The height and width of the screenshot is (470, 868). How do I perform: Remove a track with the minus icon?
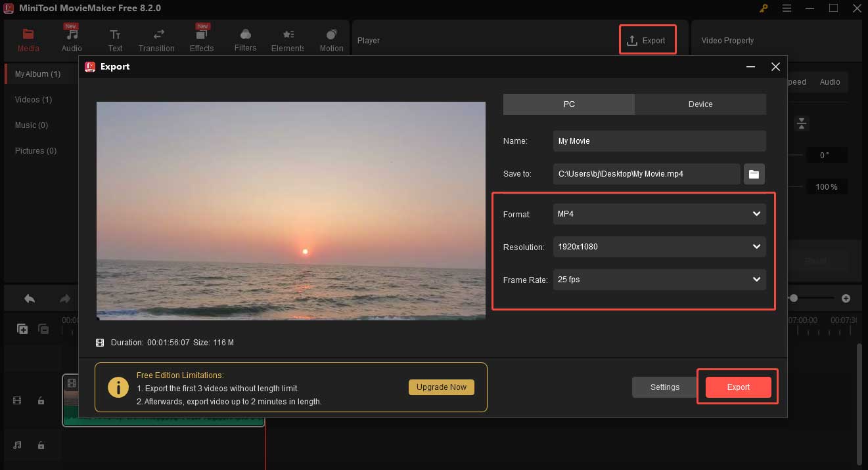point(43,329)
